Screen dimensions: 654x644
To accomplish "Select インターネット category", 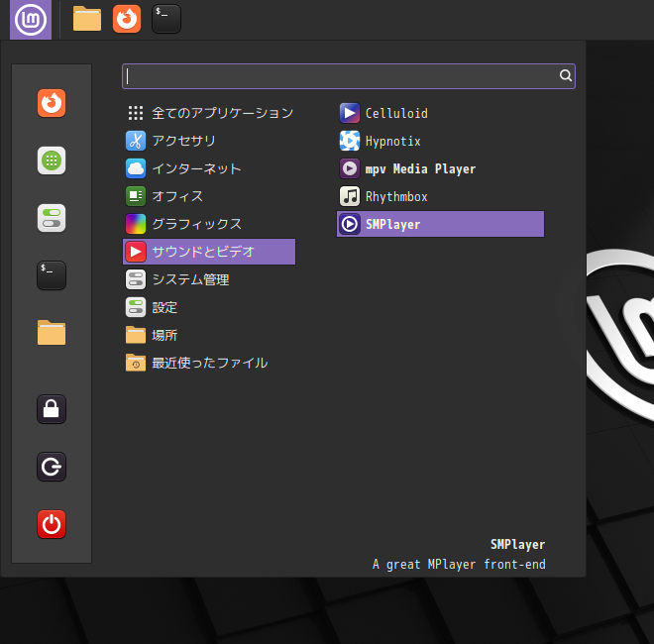I will (x=209, y=168).
